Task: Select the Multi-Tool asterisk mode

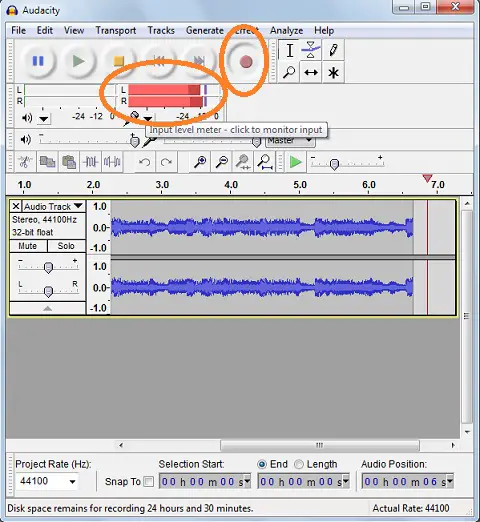Action: pos(333,72)
